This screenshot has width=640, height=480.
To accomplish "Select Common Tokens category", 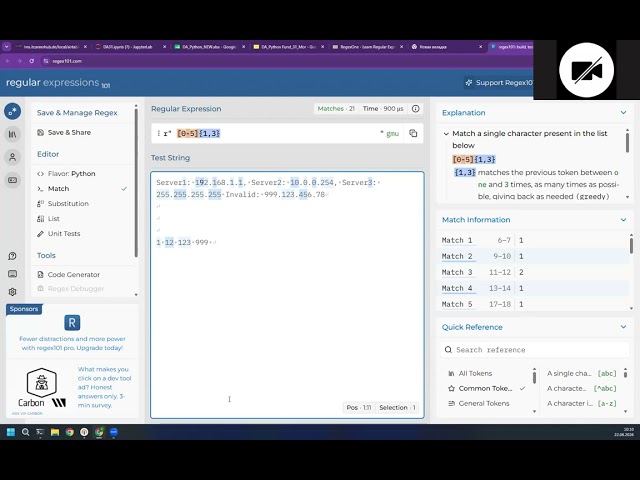I will 486,388.
